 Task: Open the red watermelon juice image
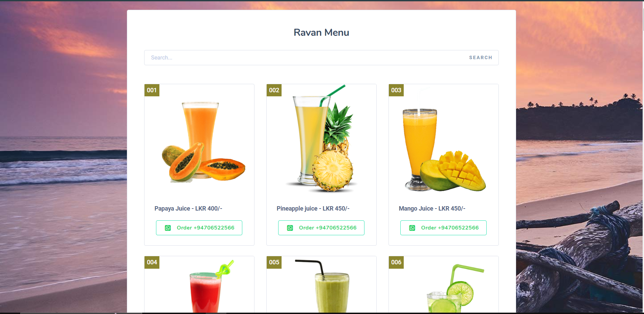pos(210,286)
